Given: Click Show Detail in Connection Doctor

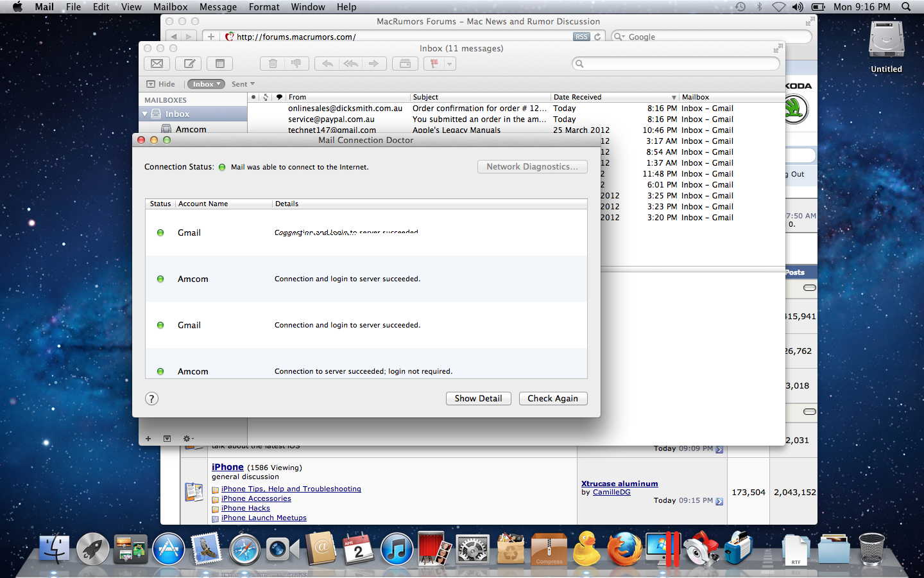Looking at the screenshot, I should (x=479, y=399).
